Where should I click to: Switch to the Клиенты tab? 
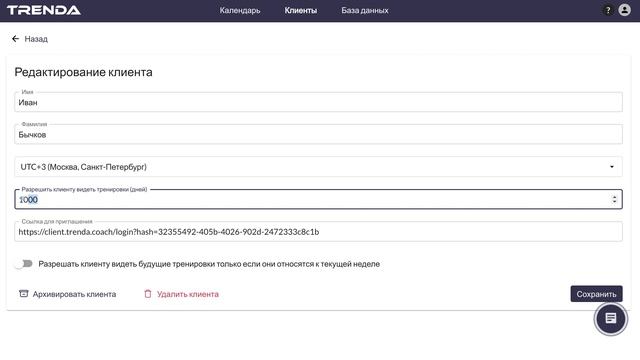301,11
